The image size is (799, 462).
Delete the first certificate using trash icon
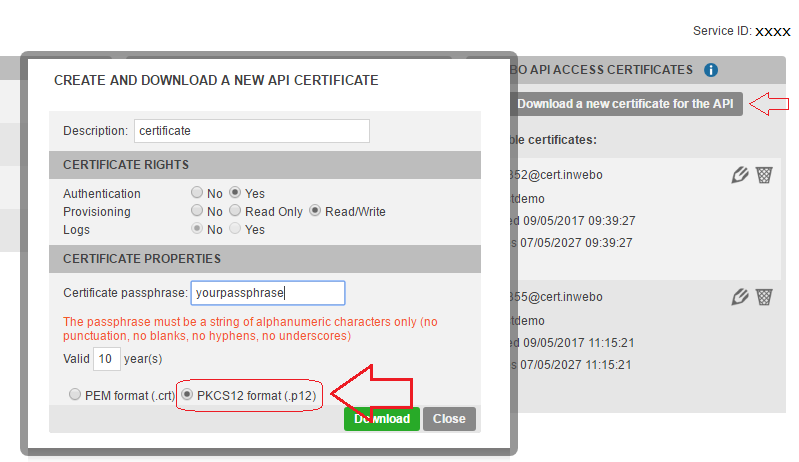tap(764, 176)
